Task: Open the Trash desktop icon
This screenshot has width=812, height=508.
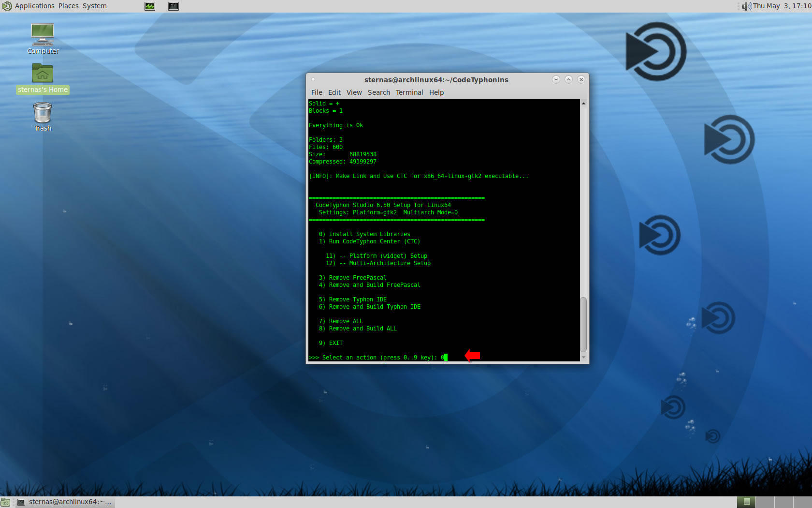Action: pos(43,117)
